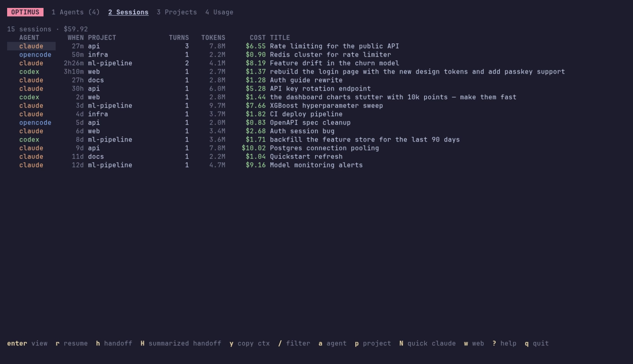Click the TOKENS column header
This screenshot has height=364, width=633.
(213, 38)
